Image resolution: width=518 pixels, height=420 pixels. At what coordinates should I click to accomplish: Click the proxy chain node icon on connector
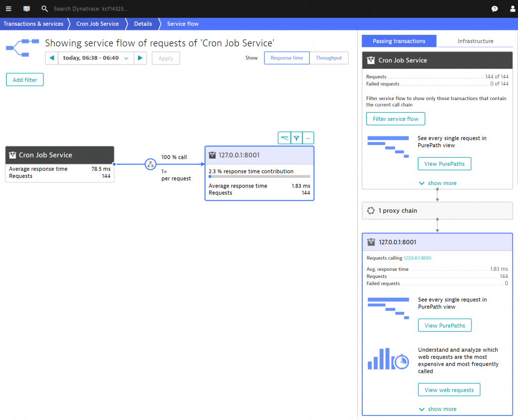150,164
